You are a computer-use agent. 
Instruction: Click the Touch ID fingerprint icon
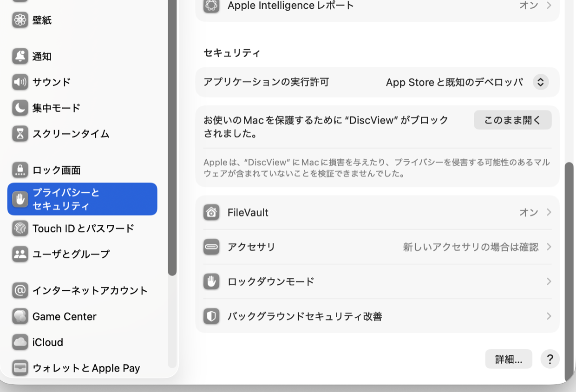coord(20,229)
